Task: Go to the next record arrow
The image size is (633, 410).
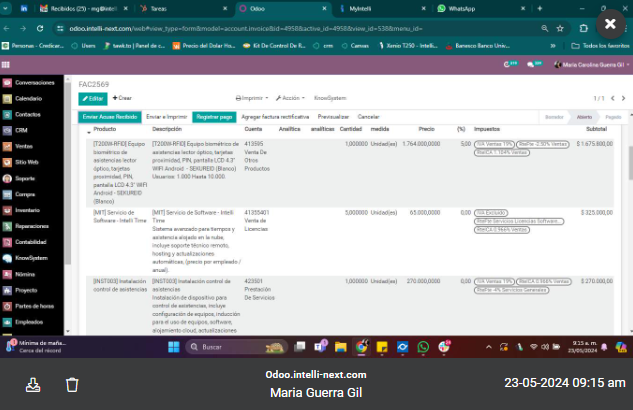Action: (623, 98)
